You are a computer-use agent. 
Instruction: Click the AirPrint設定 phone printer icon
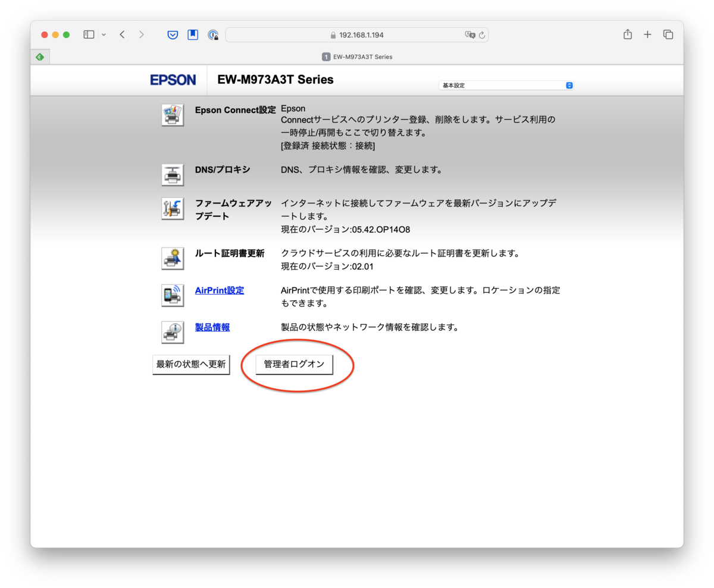point(173,296)
